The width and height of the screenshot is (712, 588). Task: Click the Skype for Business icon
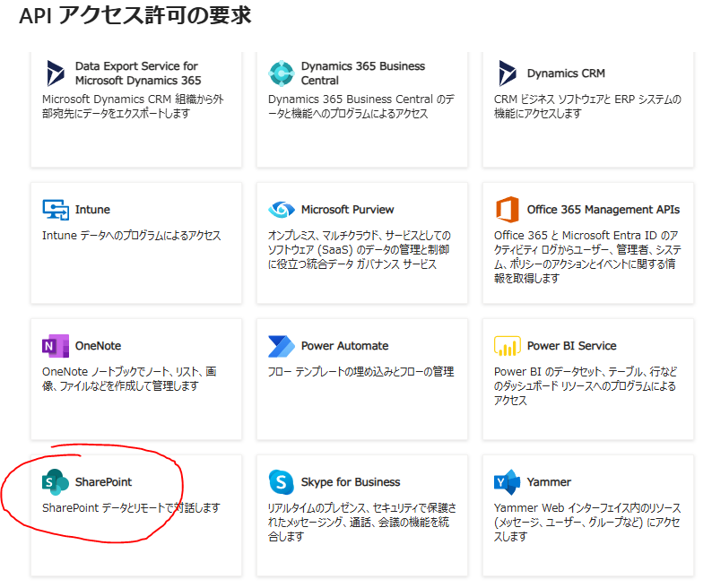click(x=282, y=482)
